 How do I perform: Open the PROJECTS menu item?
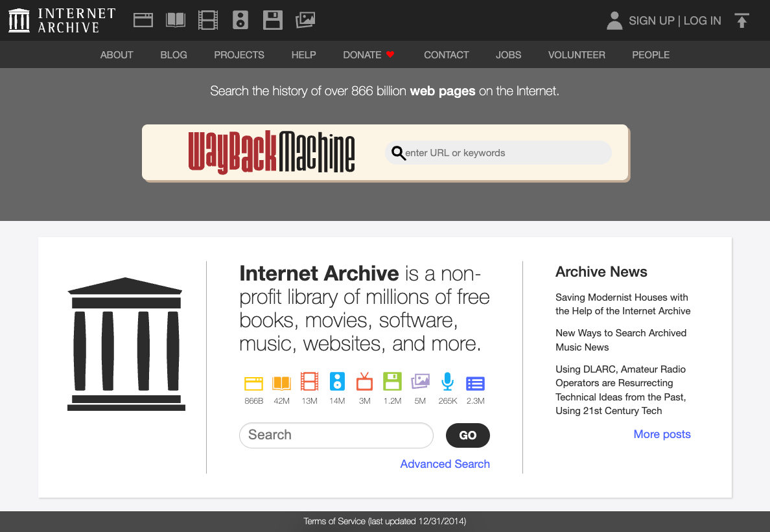239,55
